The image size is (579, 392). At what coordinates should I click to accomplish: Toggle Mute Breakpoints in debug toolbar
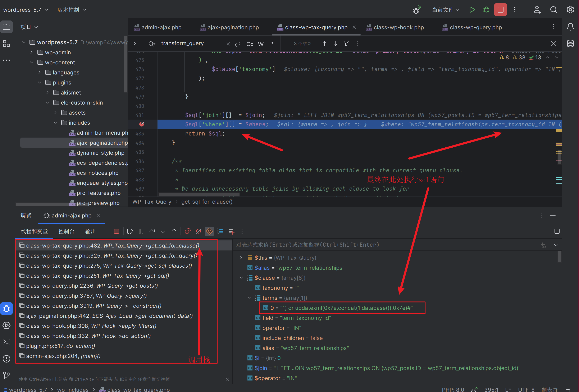coord(198,231)
